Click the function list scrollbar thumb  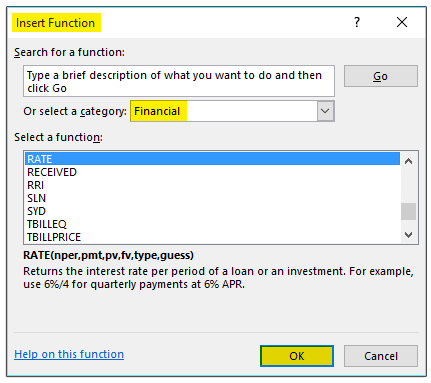click(x=408, y=212)
